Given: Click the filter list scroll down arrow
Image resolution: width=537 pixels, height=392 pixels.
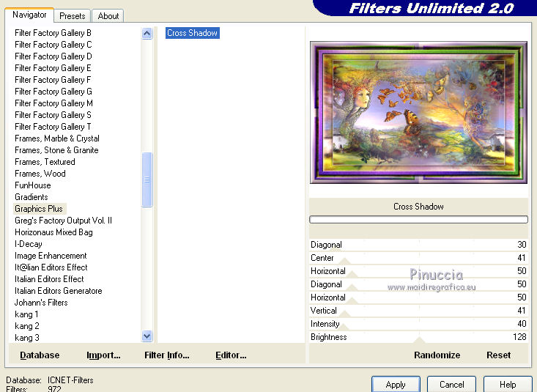Looking at the screenshot, I should tap(147, 336).
